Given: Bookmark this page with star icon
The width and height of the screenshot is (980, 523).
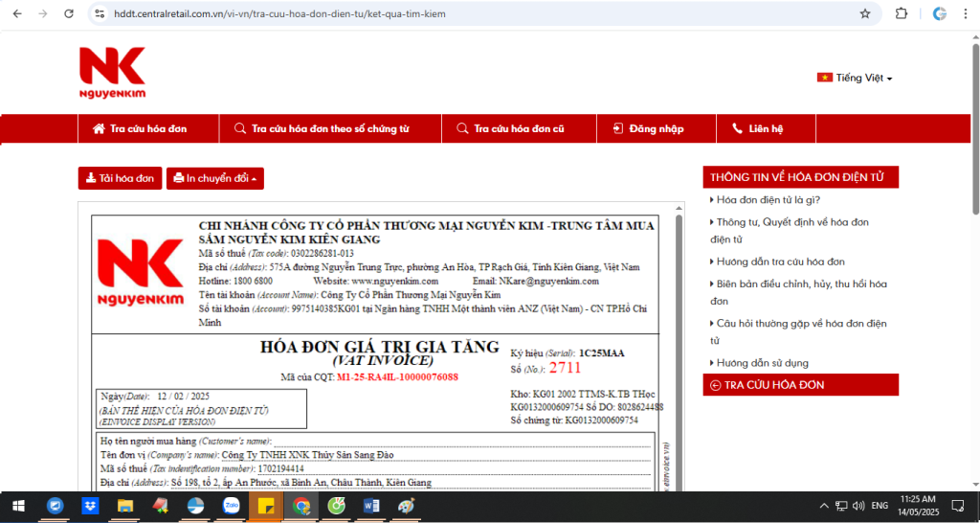Looking at the screenshot, I should 865,13.
